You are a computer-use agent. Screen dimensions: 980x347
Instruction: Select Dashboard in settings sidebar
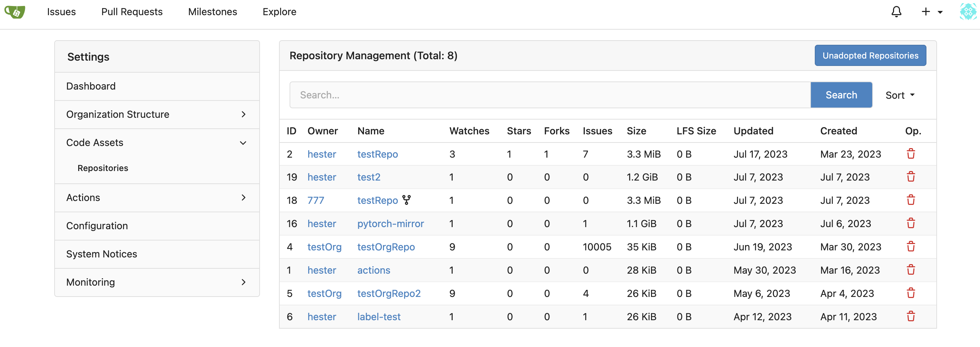pos(157,86)
